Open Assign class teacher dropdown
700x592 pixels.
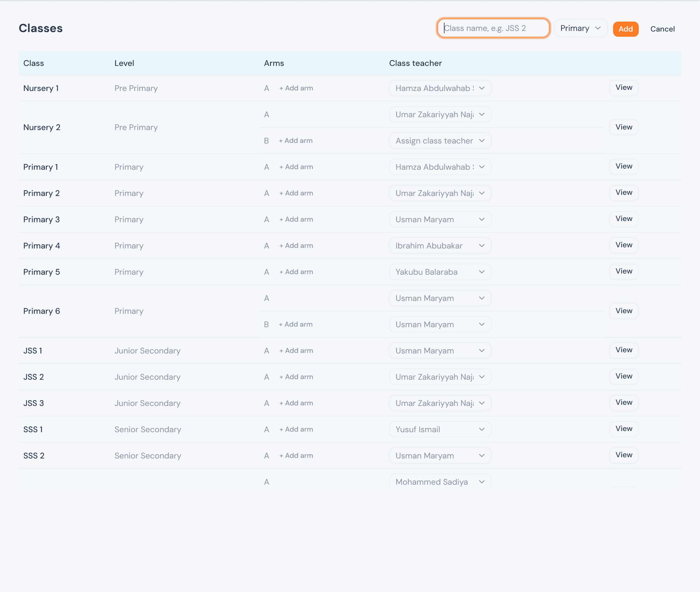click(440, 141)
